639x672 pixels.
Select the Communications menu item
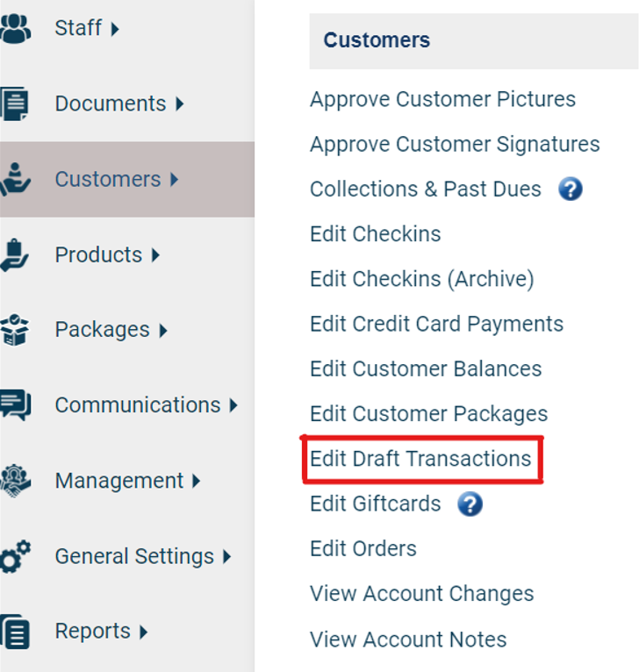pos(137,405)
